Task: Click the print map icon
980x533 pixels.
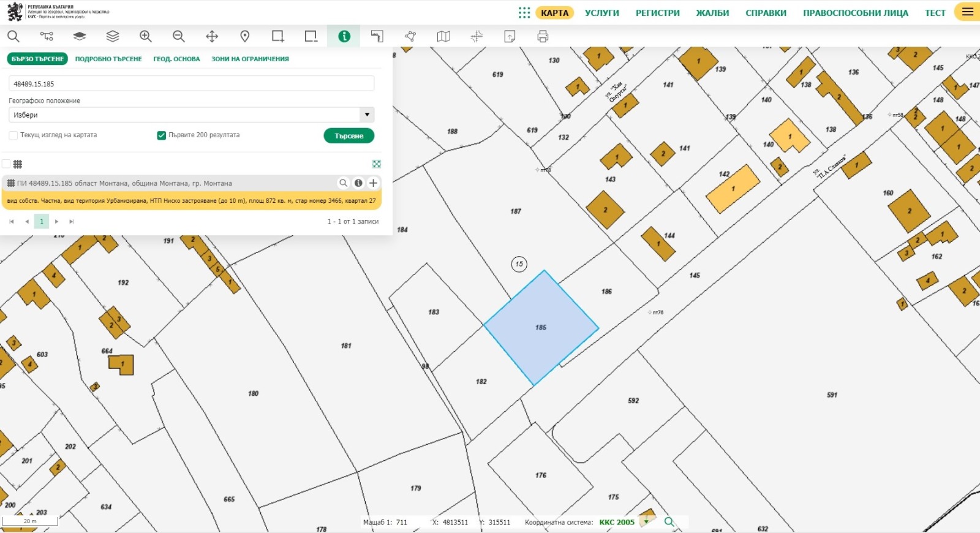Action: (x=543, y=37)
